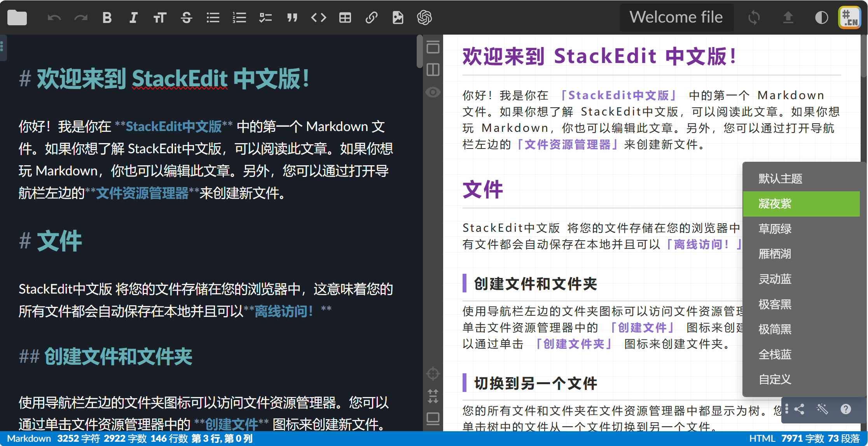Open the share options icon
This screenshot has width=868, height=446.
pyautogui.click(x=800, y=408)
